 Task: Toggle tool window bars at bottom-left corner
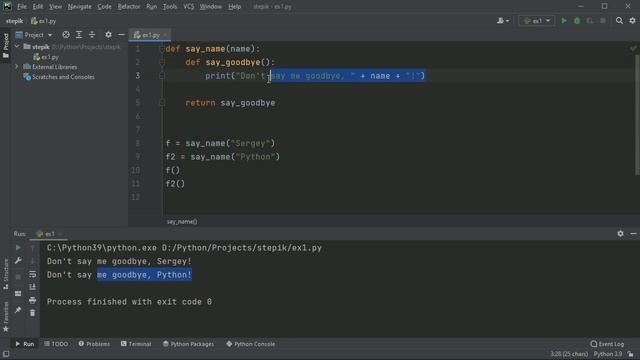pyautogui.click(x=6, y=354)
